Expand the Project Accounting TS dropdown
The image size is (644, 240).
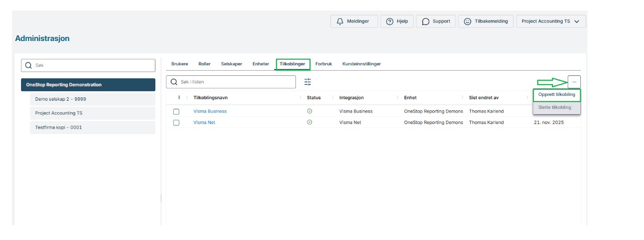click(x=551, y=21)
